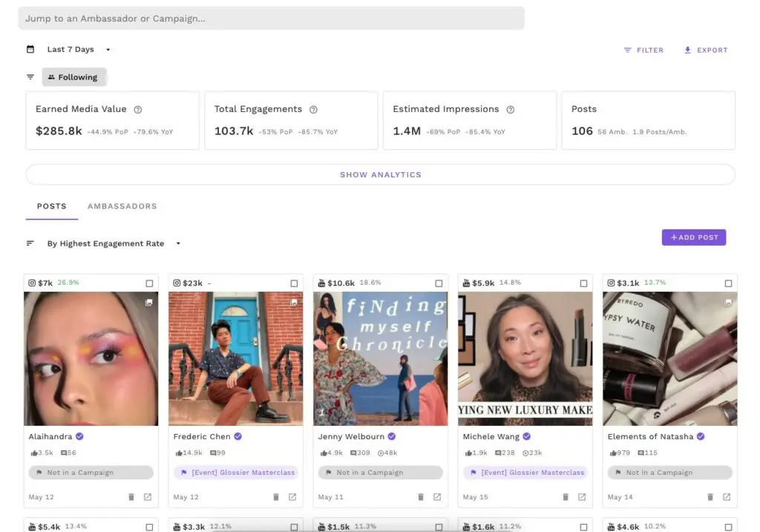Open Frederic Chen's post in external link
Viewport: 760px width, 532px height.
pyautogui.click(x=292, y=497)
